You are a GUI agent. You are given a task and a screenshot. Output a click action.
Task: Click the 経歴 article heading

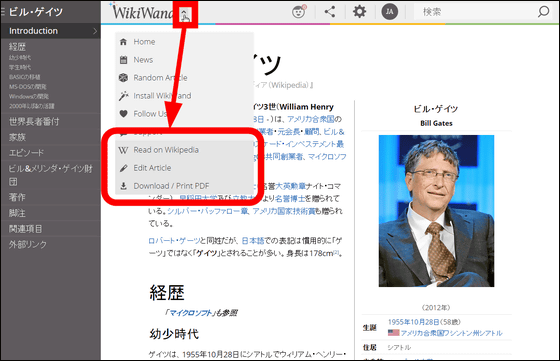[167, 292]
